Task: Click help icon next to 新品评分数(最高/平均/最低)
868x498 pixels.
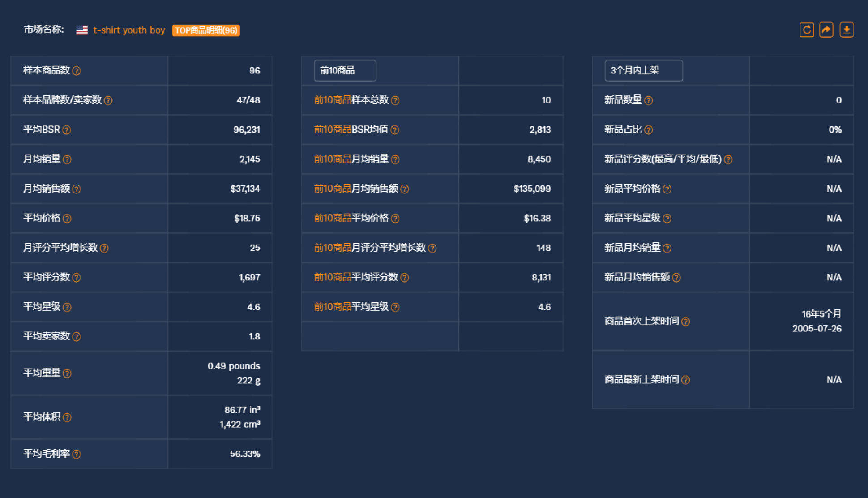Action: click(x=728, y=159)
